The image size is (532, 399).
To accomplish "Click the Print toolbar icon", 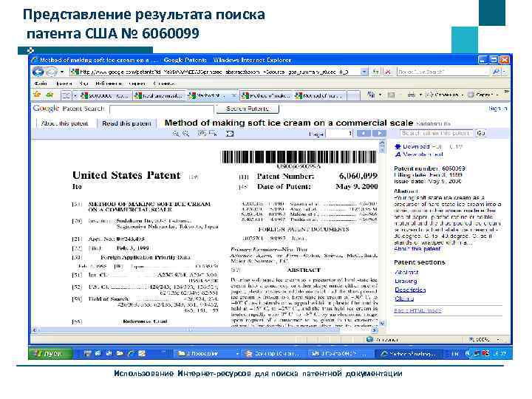I will click(x=412, y=95).
